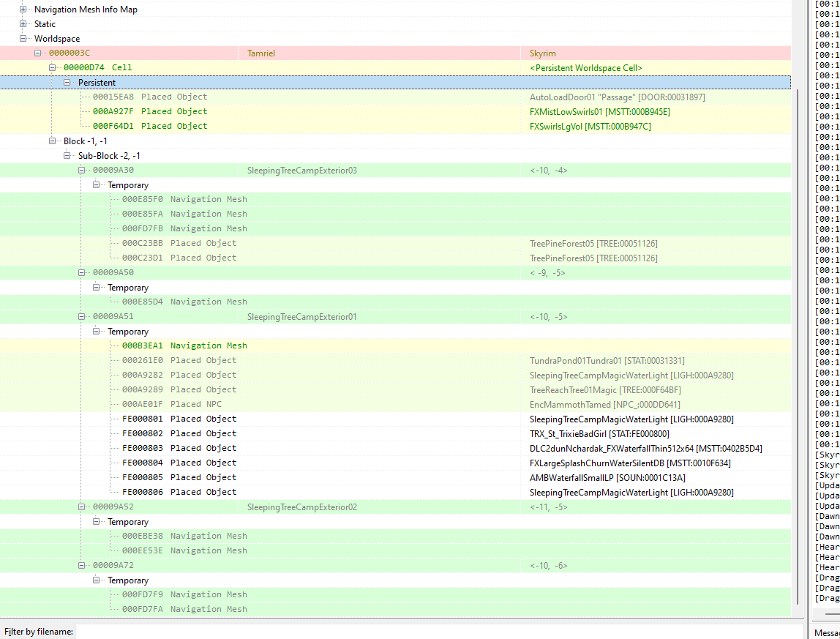Collapse Sub-Block -2, -1 group
840x639 pixels.
click(x=67, y=155)
